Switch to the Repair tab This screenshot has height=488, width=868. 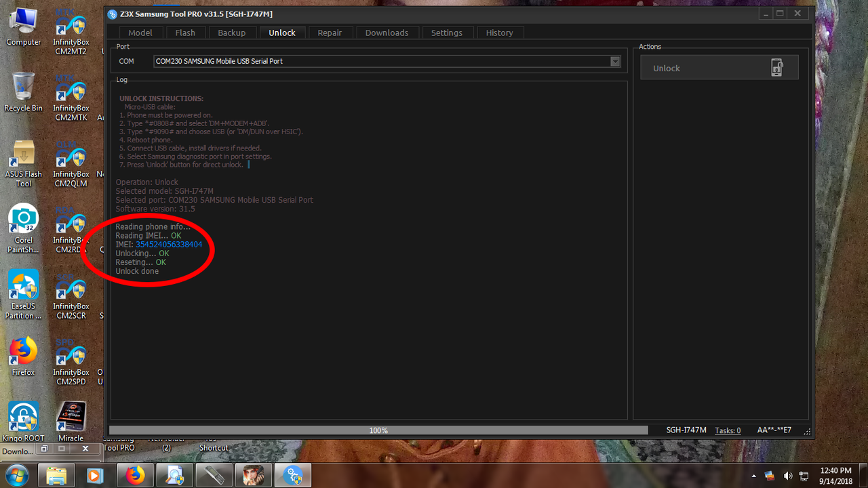(x=330, y=33)
